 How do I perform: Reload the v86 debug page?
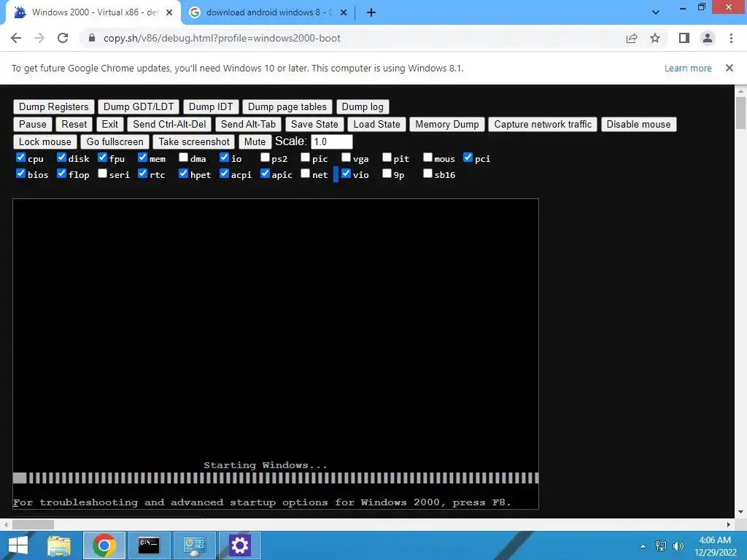[x=63, y=38]
